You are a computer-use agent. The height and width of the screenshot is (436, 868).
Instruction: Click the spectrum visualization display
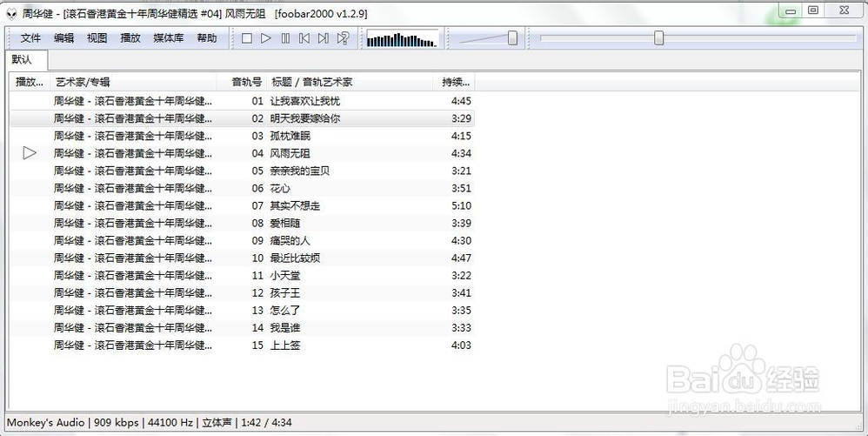tap(402, 39)
